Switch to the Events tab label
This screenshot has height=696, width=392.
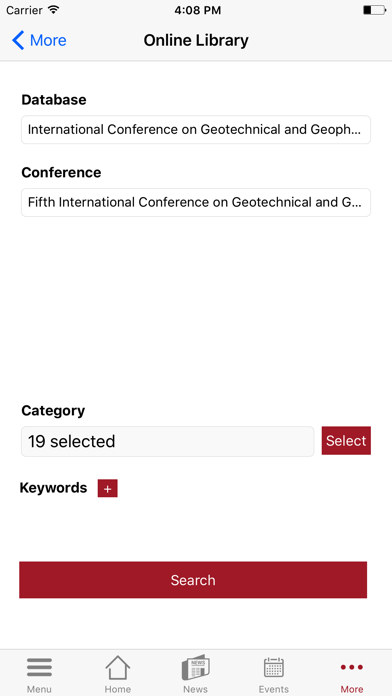(x=274, y=689)
